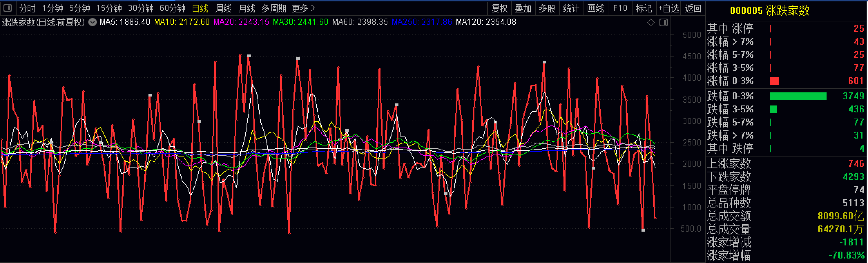Viewport: 868px width, 263px height.
Task: Click the lowest marker at the chart's right end
Action: [x=643, y=230]
